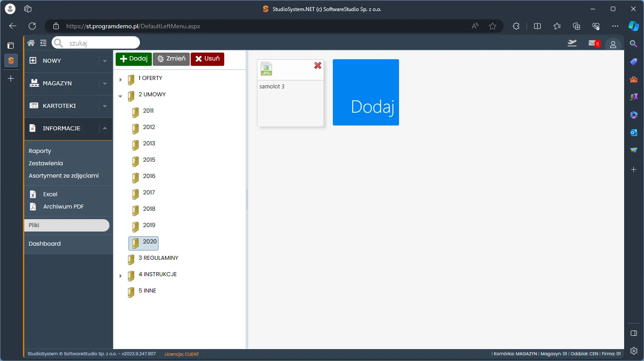The image size is (644, 361).
Task: Open Archiwum PDF sidebar entry
Action: [x=64, y=206]
